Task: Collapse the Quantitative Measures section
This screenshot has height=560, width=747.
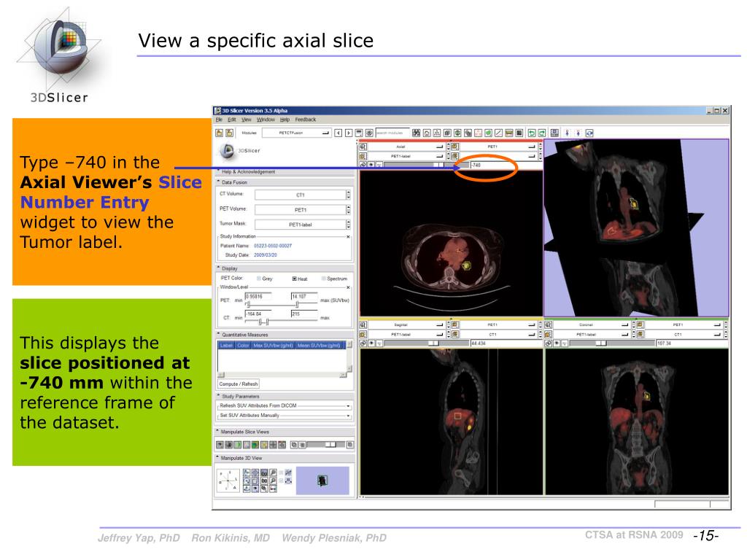Action: [285, 335]
